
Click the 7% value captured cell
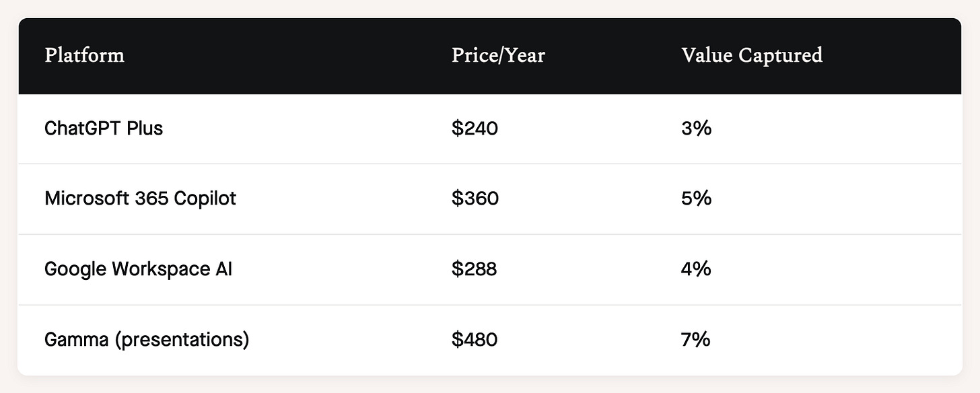pos(696,340)
